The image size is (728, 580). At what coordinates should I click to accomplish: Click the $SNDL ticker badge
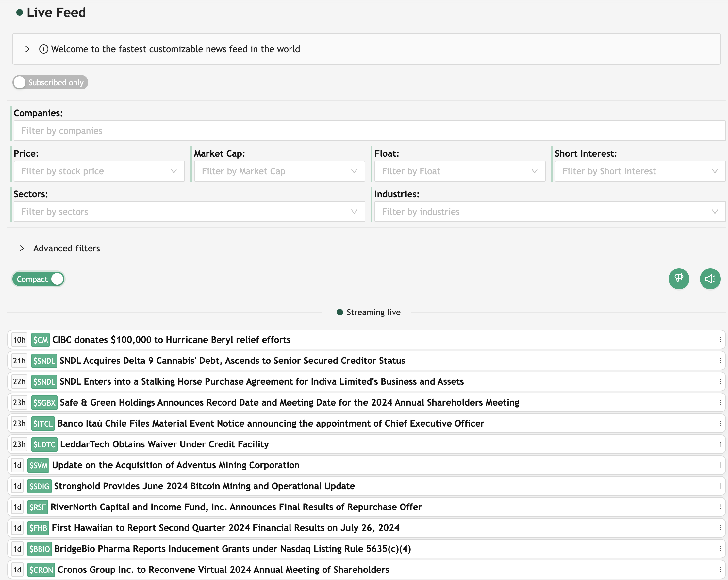coord(43,361)
